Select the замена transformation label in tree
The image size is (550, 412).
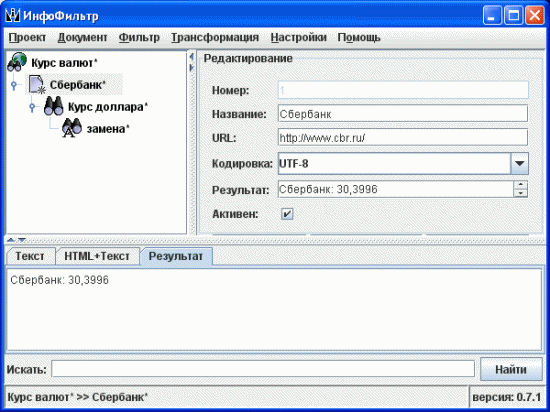(x=108, y=129)
